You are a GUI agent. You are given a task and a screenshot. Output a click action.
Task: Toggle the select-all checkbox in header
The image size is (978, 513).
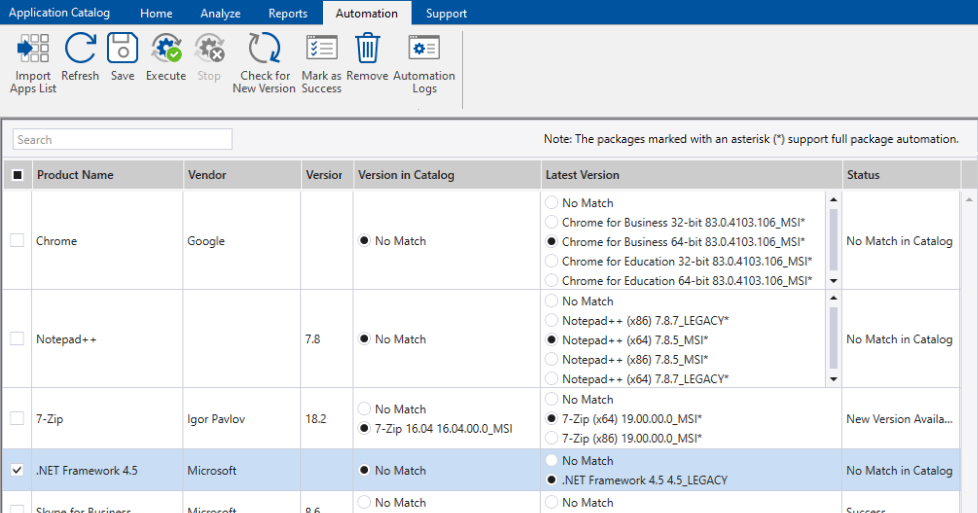(x=17, y=175)
